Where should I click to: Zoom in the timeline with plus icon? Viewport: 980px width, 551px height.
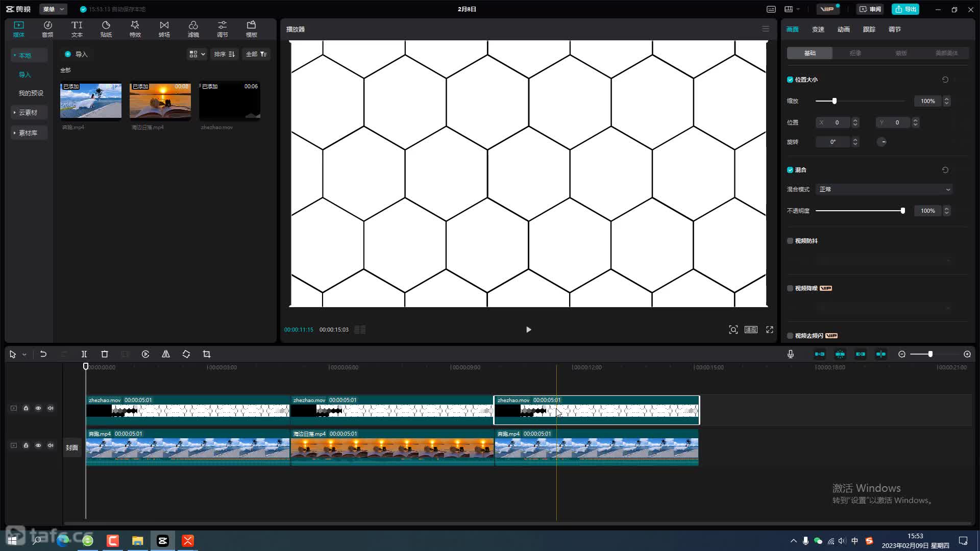(x=967, y=354)
